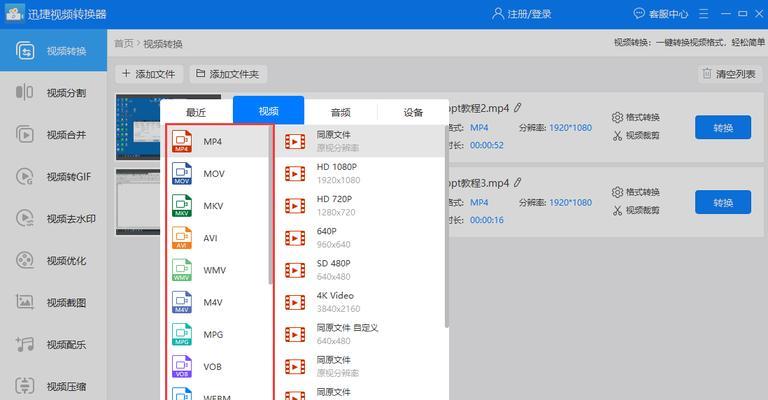Viewport: 768px width, 400px height.
Task: Click 添加文件 add file button
Action: pyautogui.click(x=149, y=74)
